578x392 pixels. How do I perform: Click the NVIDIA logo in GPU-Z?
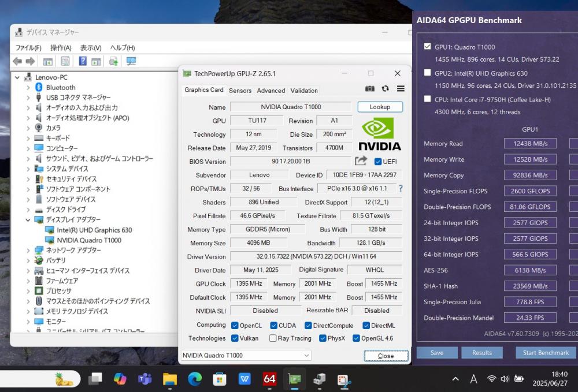tap(380, 134)
